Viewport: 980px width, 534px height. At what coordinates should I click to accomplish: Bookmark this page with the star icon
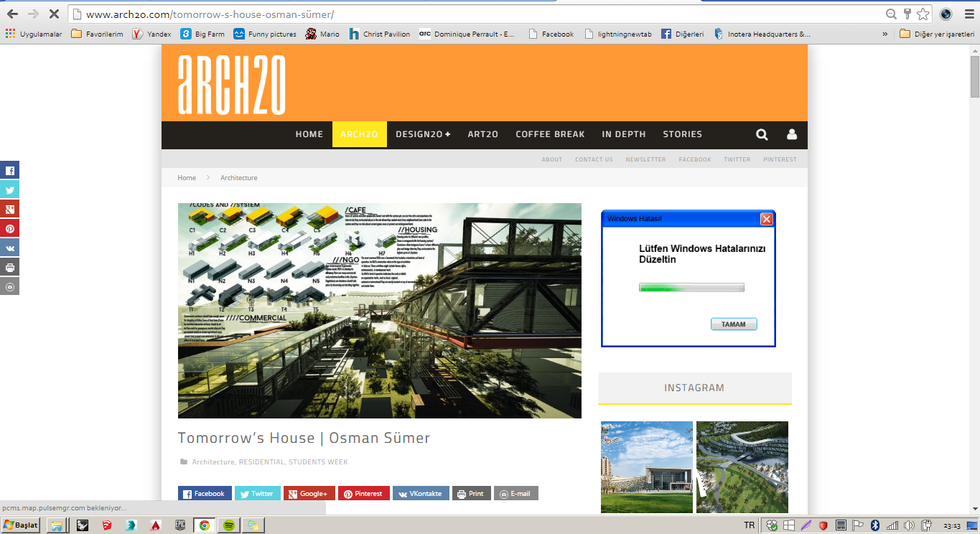pyautogui.click(x=923, y=14)
